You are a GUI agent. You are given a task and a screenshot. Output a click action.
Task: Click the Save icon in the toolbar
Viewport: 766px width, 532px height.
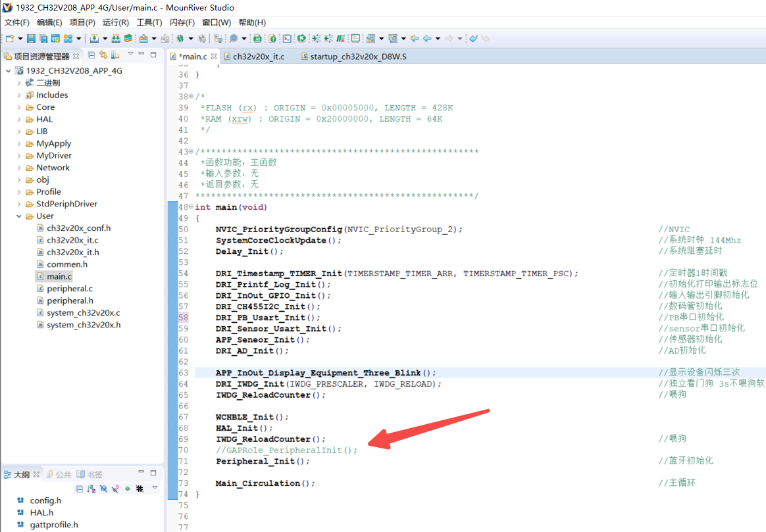[31, 39]
